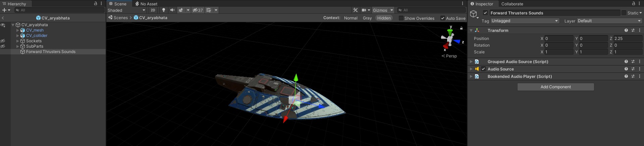Open scene camera settings icon
644x146 pixels.
tap(364, 10)
